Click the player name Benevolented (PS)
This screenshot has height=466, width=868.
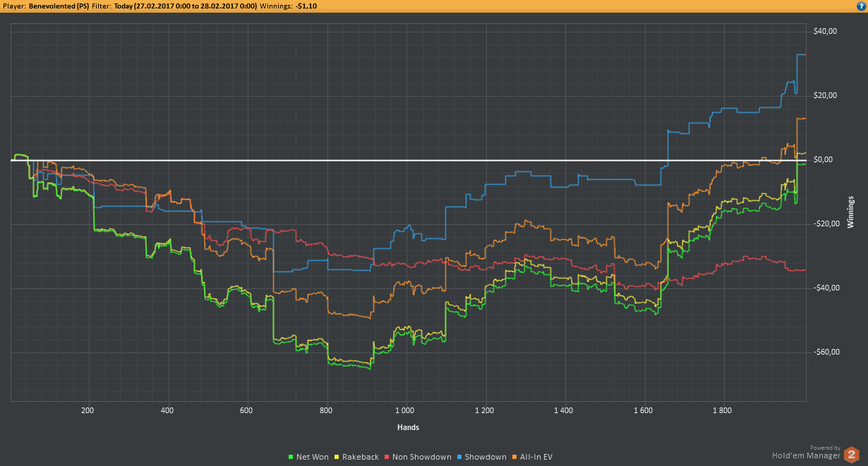pyautogui.click(x=59, y=6)
